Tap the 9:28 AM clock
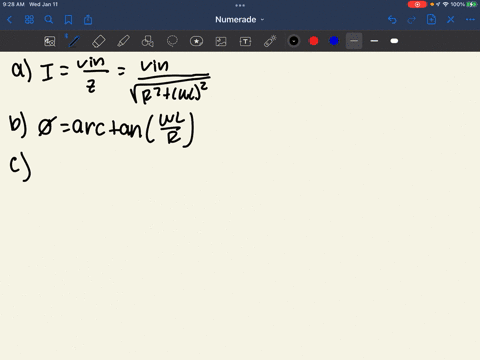The width and height of the screenshot is (480, 360). pos(14,4)
